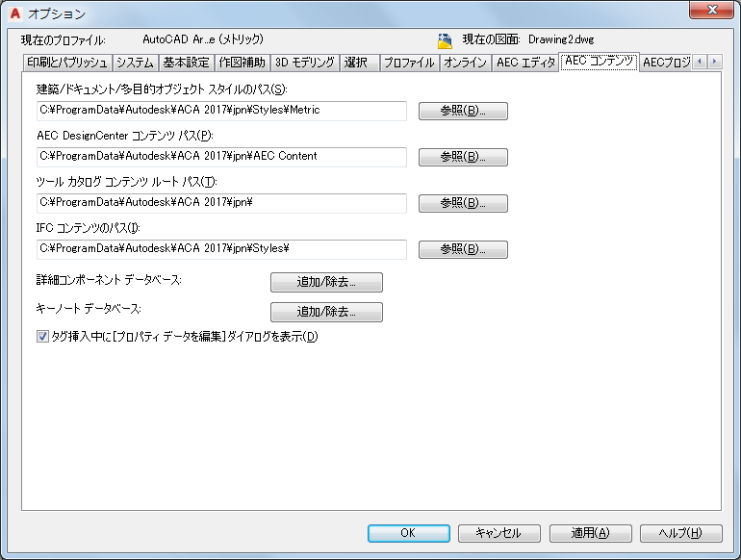Screen dimensions: 741x560
Task: Go to the オンライン tab
Action: pyautogui.click(x=466, y=63)
